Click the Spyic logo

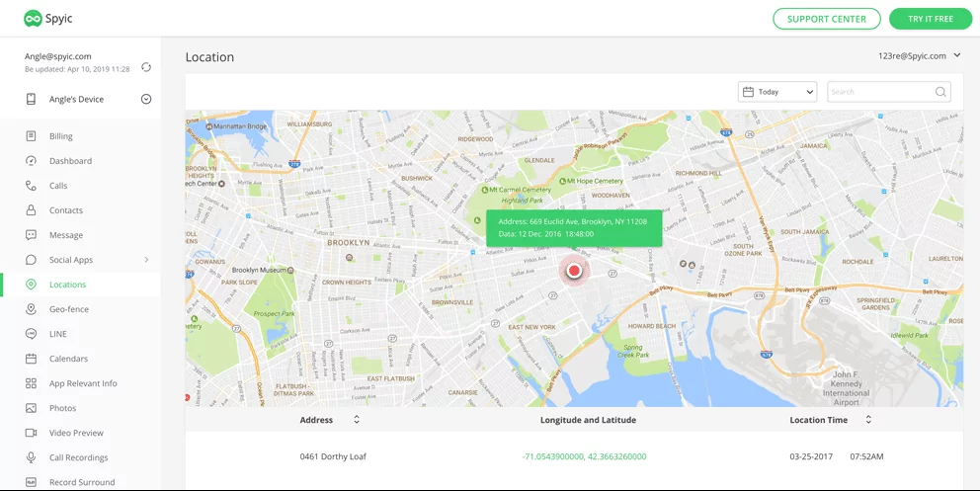48,18
